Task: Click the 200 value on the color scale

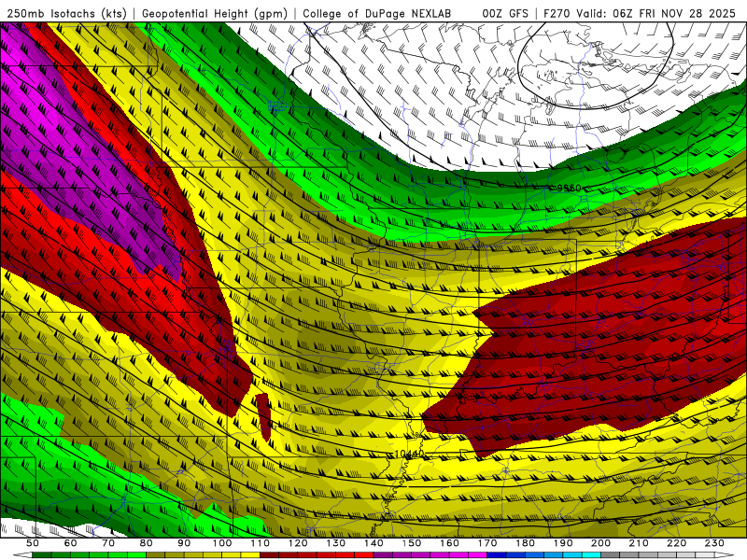Action: (600, 543)
